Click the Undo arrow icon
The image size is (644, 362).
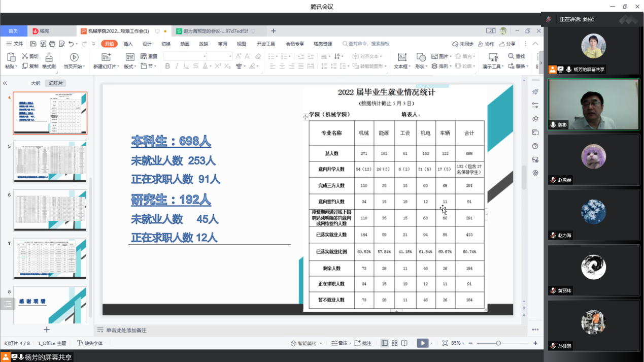pyautogui.click(x=71, y=44)
